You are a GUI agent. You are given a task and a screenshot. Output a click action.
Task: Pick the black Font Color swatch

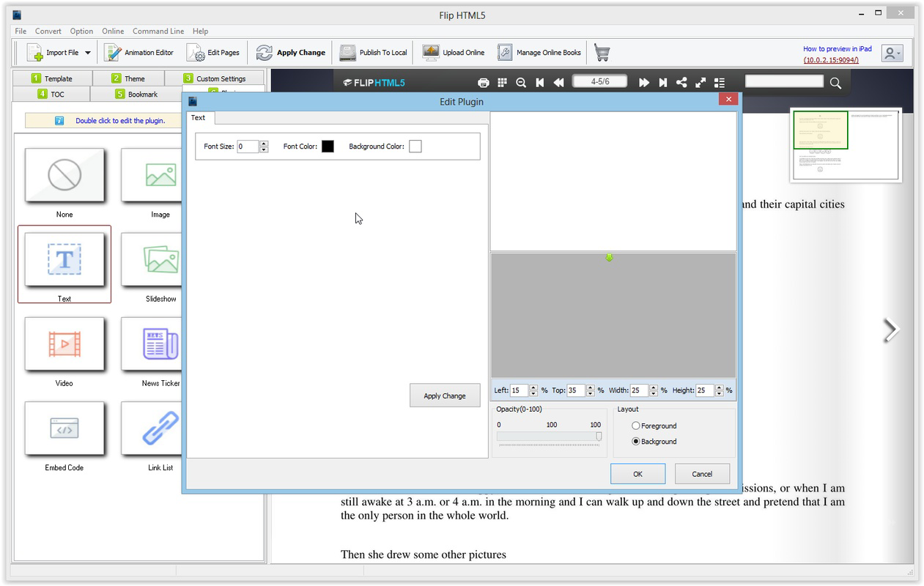click(x=328, y=146)
